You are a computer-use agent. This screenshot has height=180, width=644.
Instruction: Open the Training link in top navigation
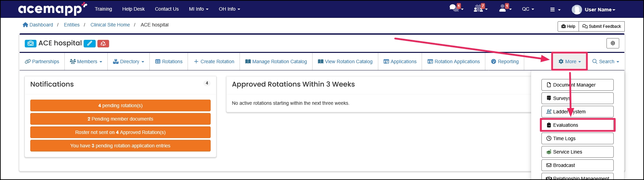tap(103, 9)
